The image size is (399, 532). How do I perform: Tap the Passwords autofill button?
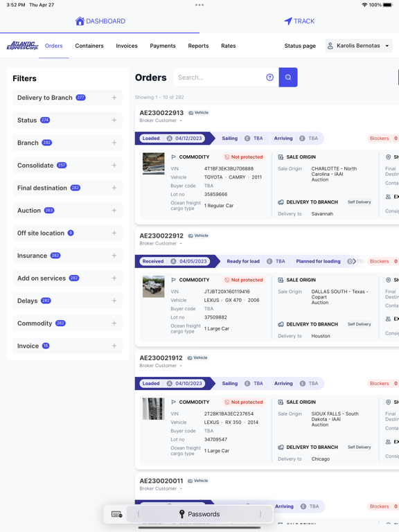(x=199, y=514)
